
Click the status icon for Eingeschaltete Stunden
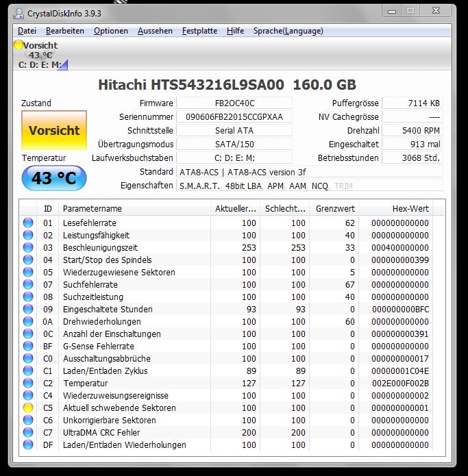[28, 309]
